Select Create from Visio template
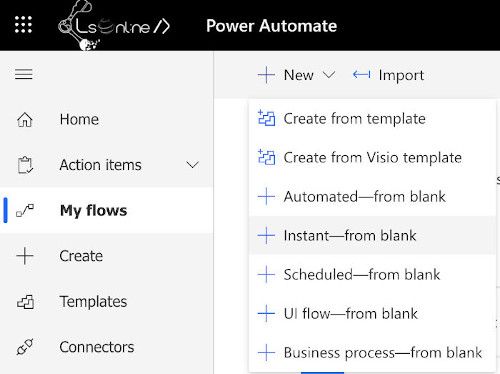 pos(372,158)
